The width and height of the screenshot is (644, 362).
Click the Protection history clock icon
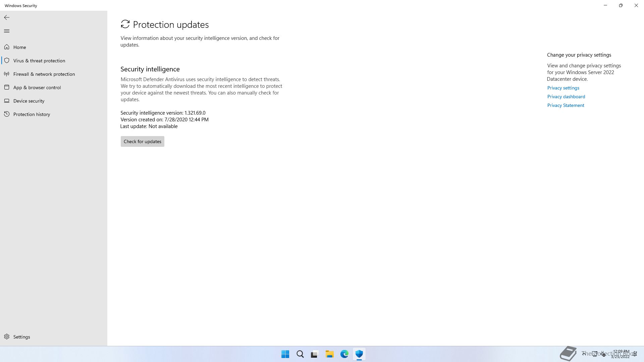pyautogui.click(x=7, y=114)
